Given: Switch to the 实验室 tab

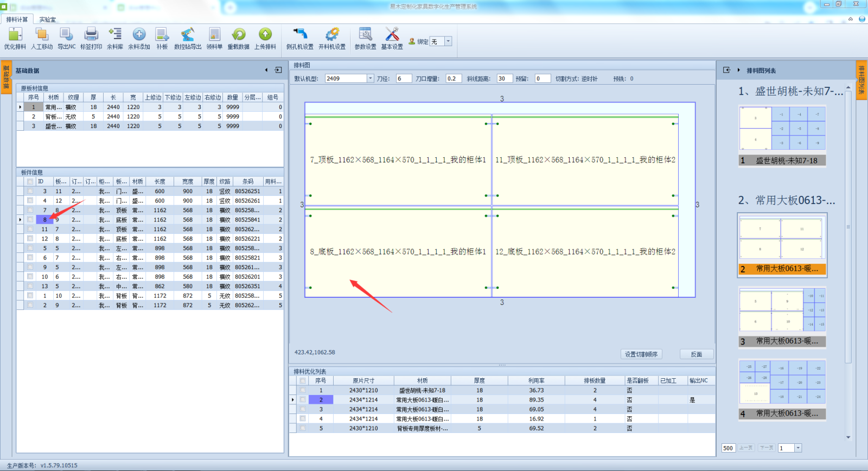Looking at the screenshot, I should pos(48,19).
